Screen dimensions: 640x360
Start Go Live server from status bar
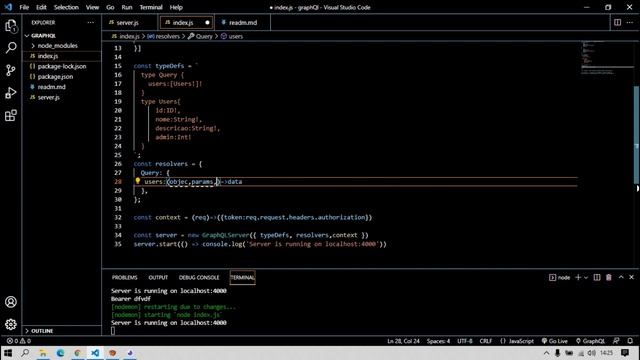pos(555,341)
